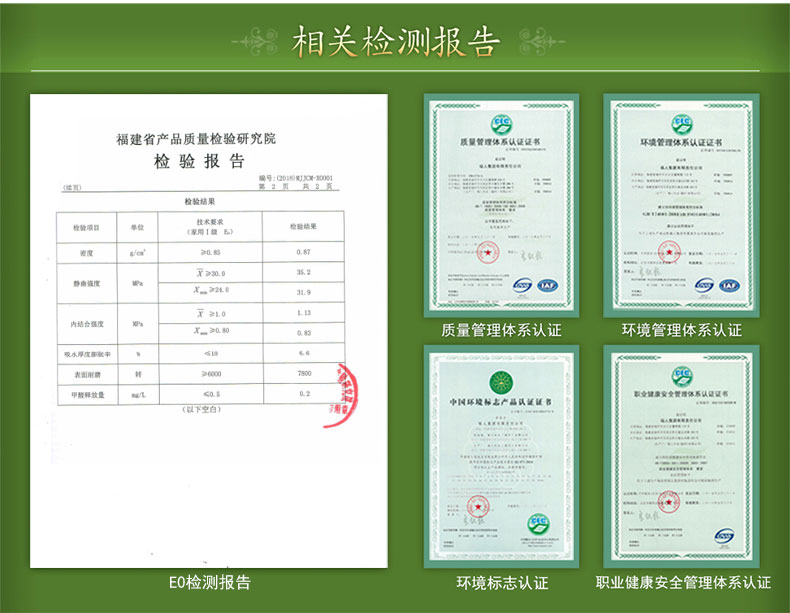Click the IAF badge on environmental management certificate
This screenshot has height=613, width=790.
(x=729, y=286)
